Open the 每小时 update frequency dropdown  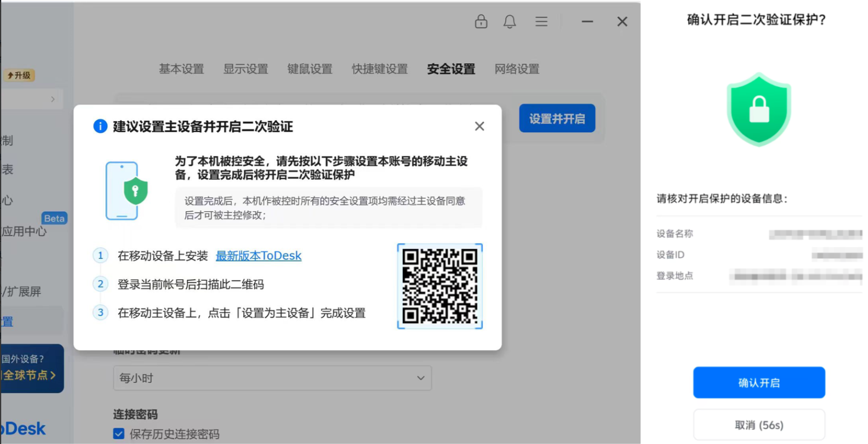point(272,378)
